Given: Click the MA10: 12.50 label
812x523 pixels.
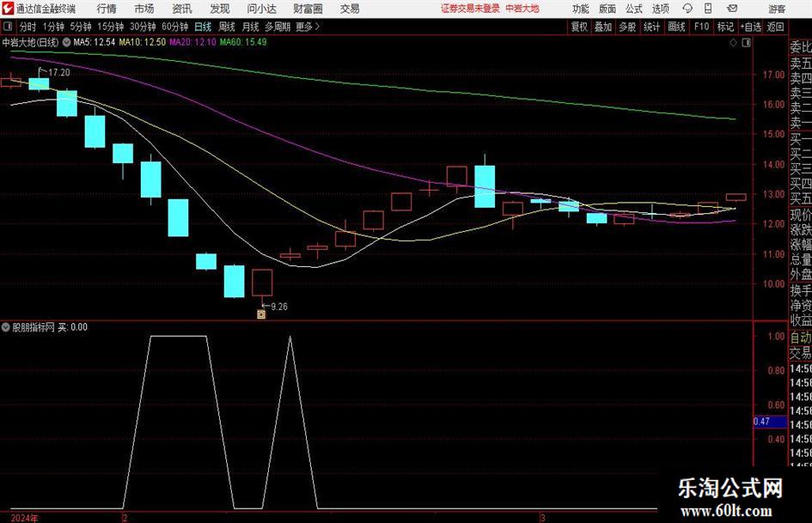Looking at the screenshot, I should pyautogui.click(x=142, y=42).
